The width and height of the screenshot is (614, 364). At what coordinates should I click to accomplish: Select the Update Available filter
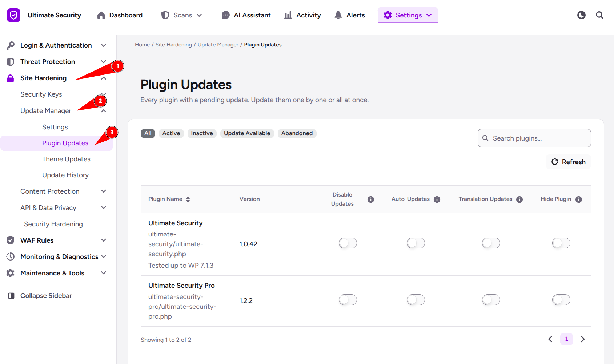click(x=247, y=133)
